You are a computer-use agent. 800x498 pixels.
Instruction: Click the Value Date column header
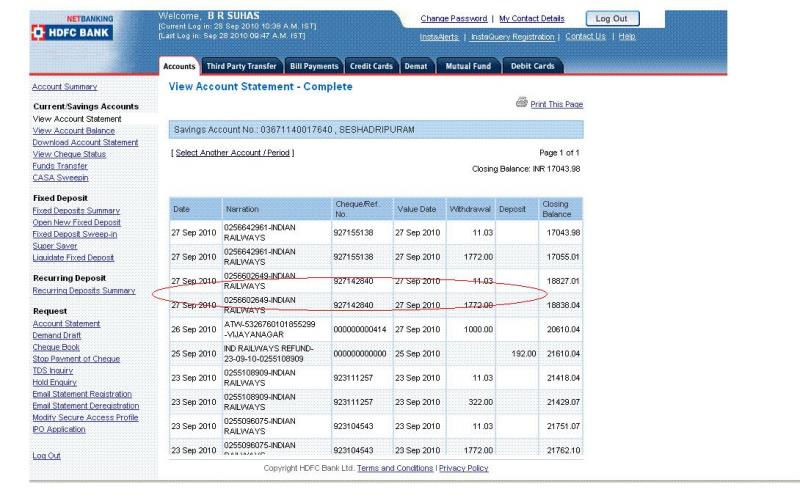417,209
